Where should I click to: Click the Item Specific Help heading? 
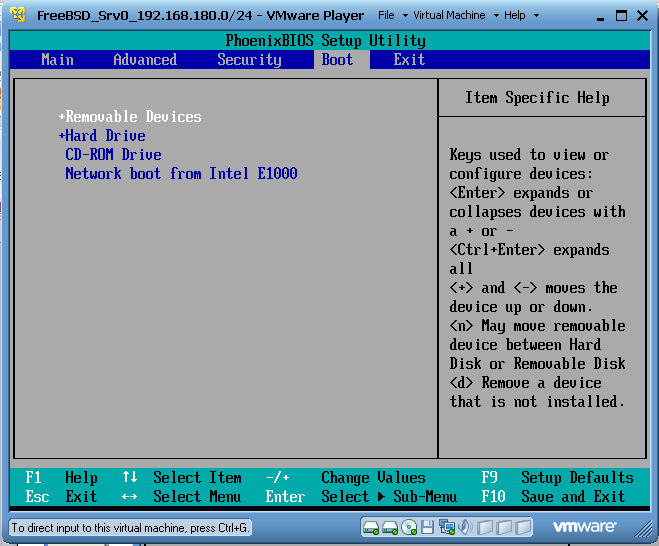pos(537,98)
